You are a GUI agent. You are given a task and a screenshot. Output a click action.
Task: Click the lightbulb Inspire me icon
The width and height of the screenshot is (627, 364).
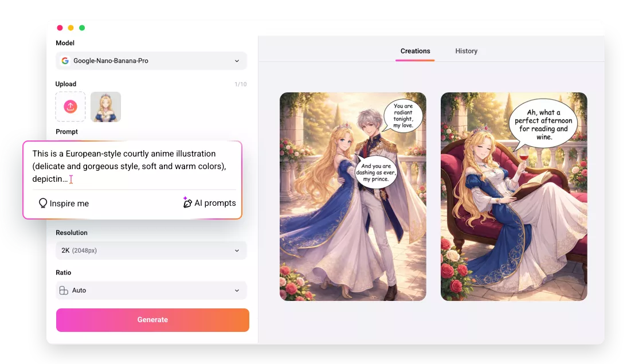(42, 203)
